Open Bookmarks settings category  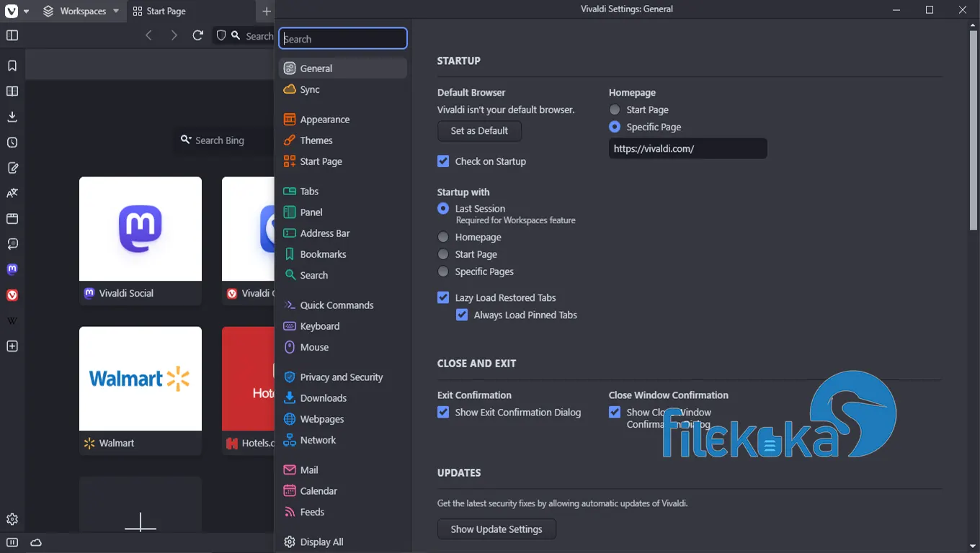click(343, 254)
